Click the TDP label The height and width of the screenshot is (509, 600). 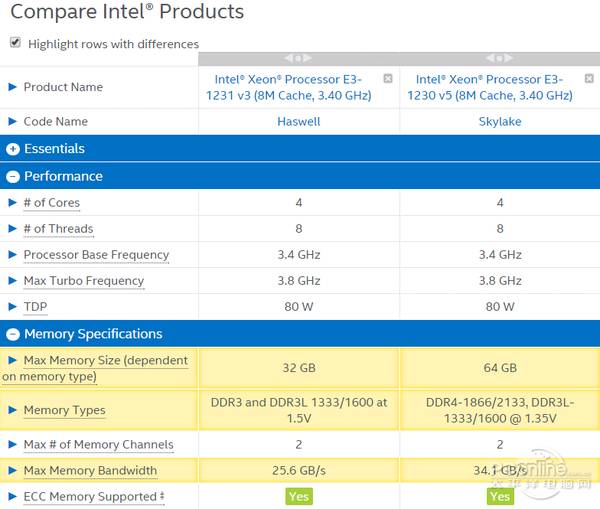pyautogui.click(x=36, y=307)
